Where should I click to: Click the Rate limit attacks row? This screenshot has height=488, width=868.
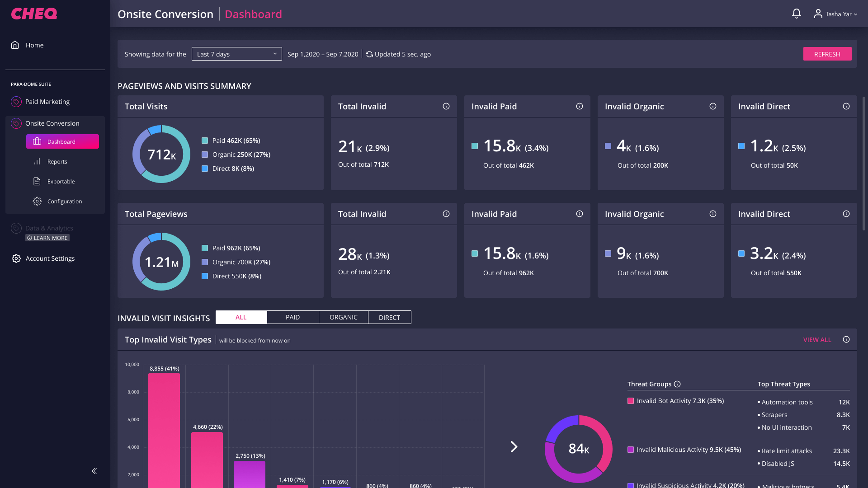pyautogui.click(x=804, y=451)
